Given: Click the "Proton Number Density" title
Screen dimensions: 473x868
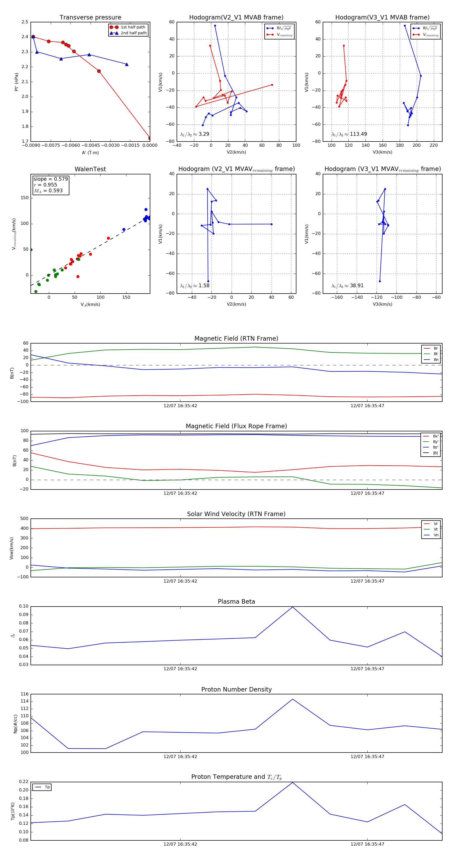Looking at the screenshot, I should coord(236,689).
